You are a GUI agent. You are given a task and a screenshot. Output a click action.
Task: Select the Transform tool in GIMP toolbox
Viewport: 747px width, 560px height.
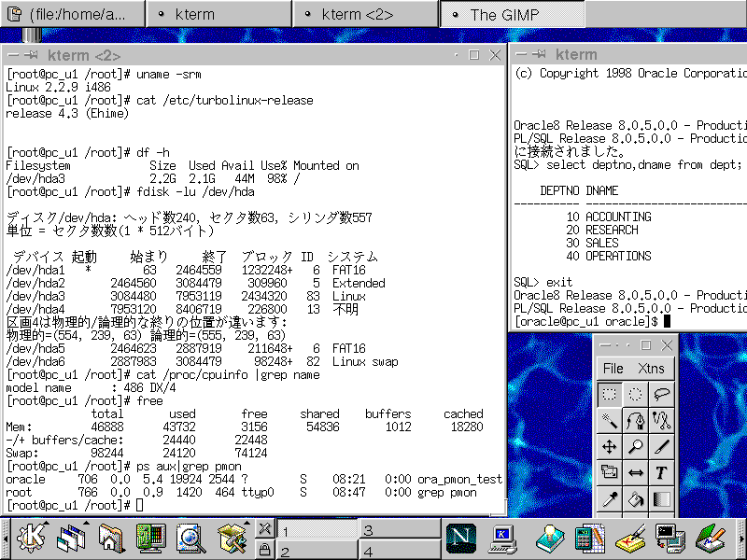pos(610,472)
